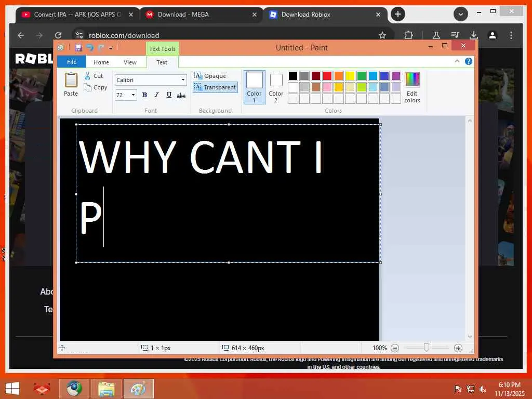The image size is (532, 399).
Task: Click the network icon in system tray
Action: [x=470, y=389]
